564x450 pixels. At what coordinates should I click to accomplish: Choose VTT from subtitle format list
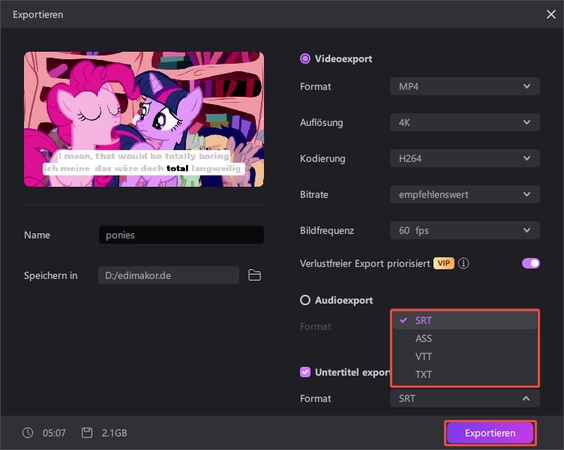point(465,356)
